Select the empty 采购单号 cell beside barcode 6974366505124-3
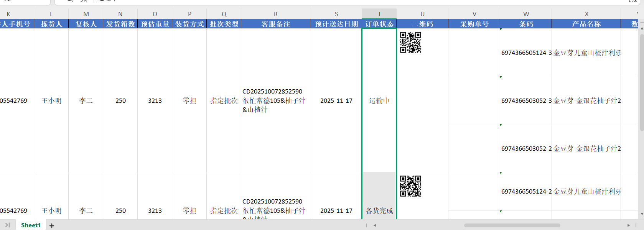Image resolution: width=644 pixels, height=230 pixels. [x=474, y=53]
